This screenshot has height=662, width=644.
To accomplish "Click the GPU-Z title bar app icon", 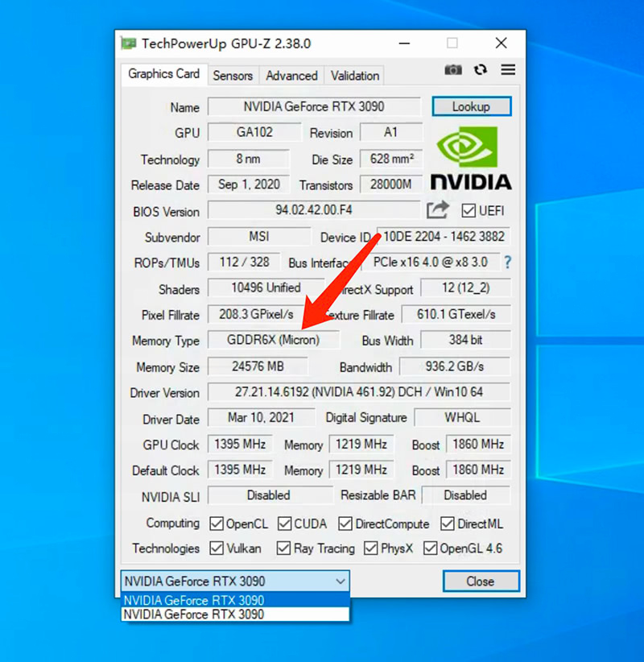I will coord(129,43).
